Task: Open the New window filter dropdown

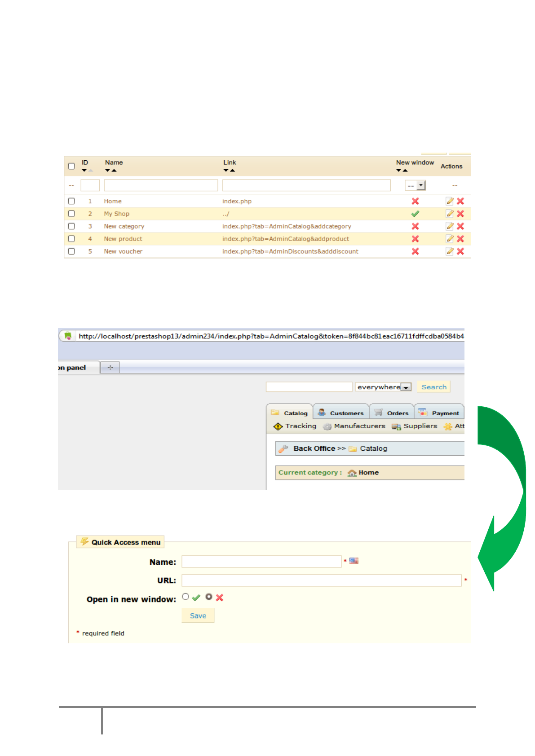Action: tap(416, 185)
